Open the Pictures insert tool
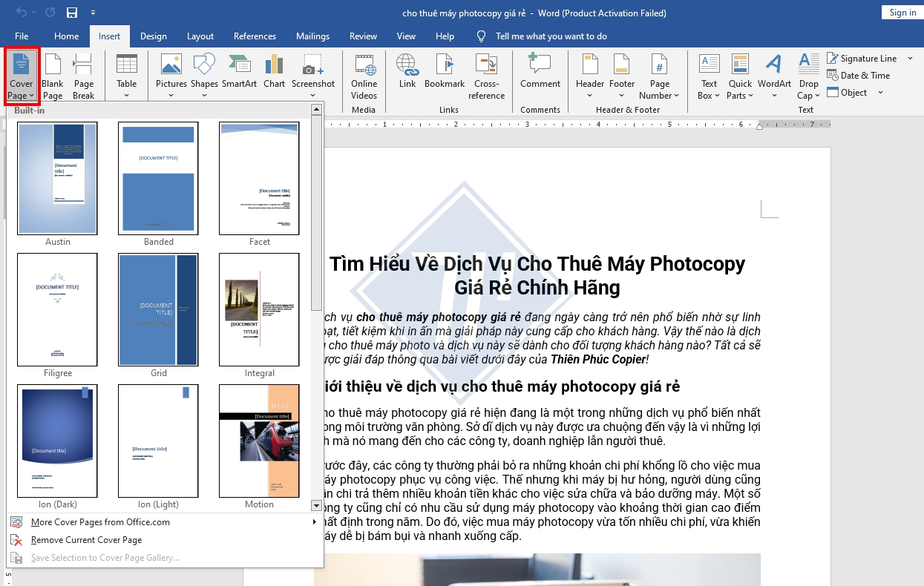 (x=171, y=74)
